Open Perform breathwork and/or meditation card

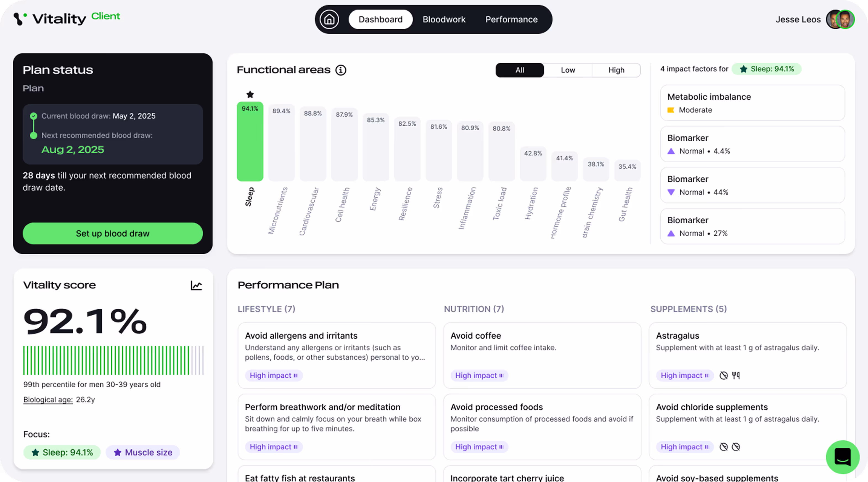tap(337, 427)
